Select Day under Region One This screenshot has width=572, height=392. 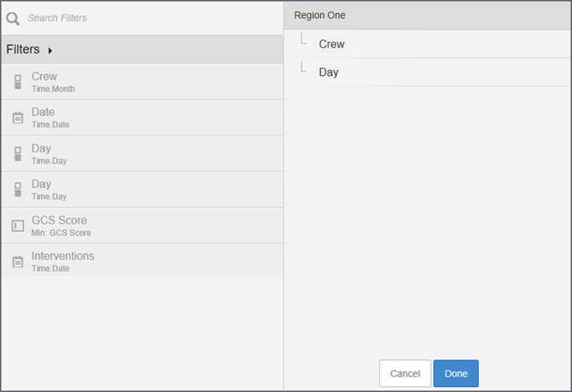click(328, 72)
